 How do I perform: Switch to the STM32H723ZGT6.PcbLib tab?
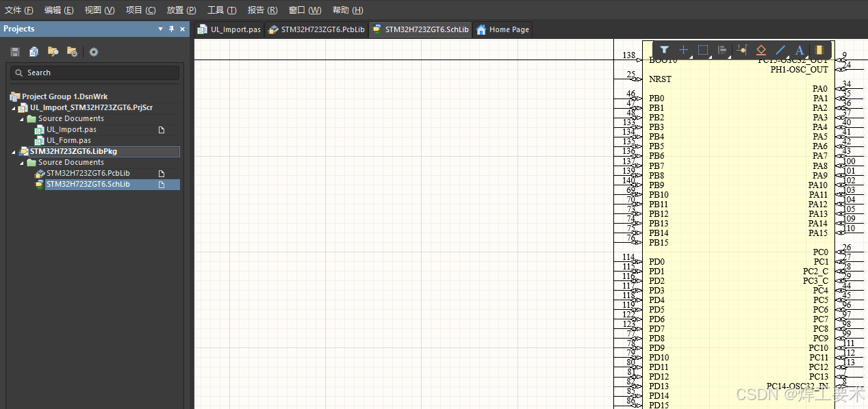pos(316,29)
